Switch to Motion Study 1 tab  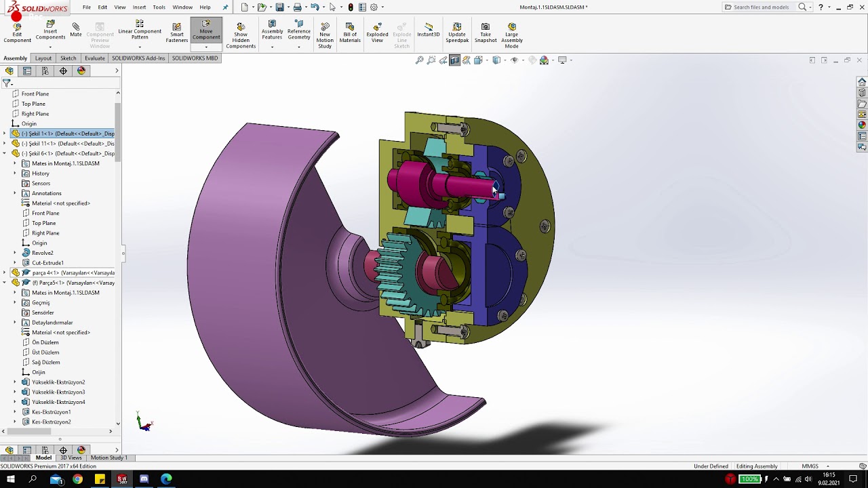click(x=108, y=457)
